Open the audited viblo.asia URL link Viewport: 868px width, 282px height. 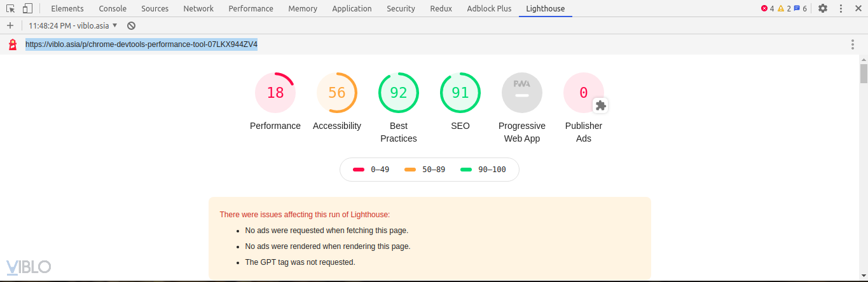click(141, 44)
